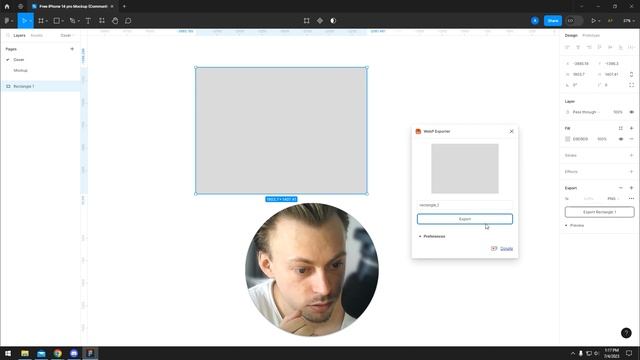Open the Frame tool dropdown arrow
This screenshot has height=360, width=640.
(47, 21)
